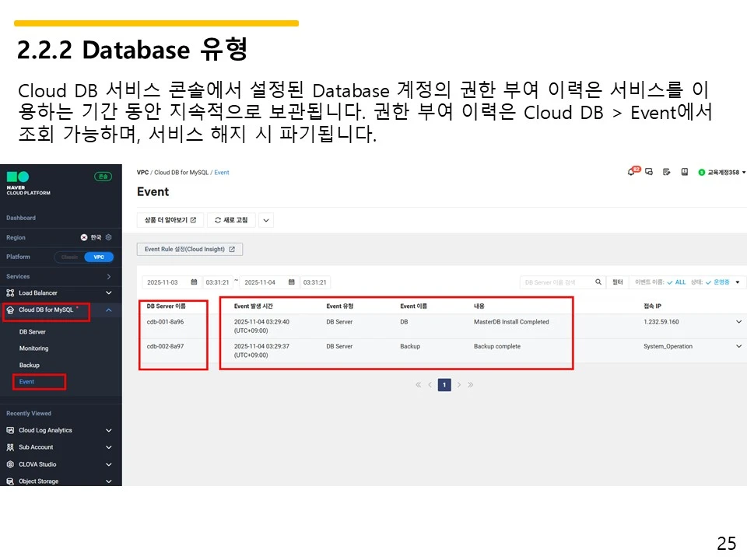Viewport: 747px width, 560px height.
Task: Expand Cloud Log Analytics chevron
Action: click(x=109, y=430)
